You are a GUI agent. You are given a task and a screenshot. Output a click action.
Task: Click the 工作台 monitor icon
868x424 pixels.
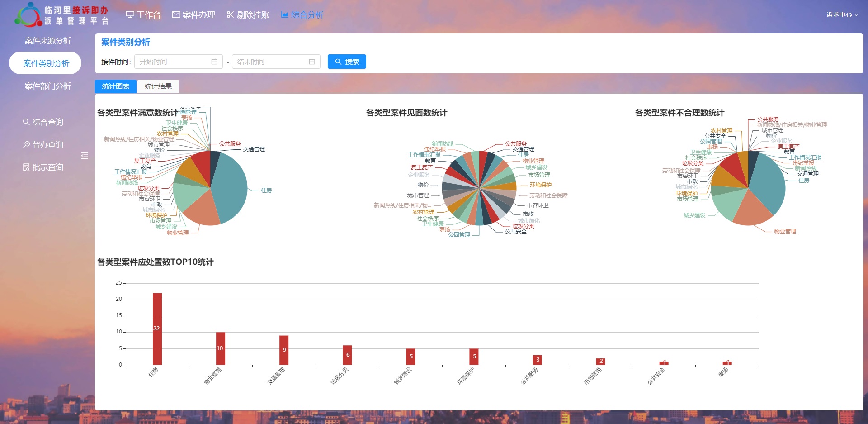click(130, 14)
